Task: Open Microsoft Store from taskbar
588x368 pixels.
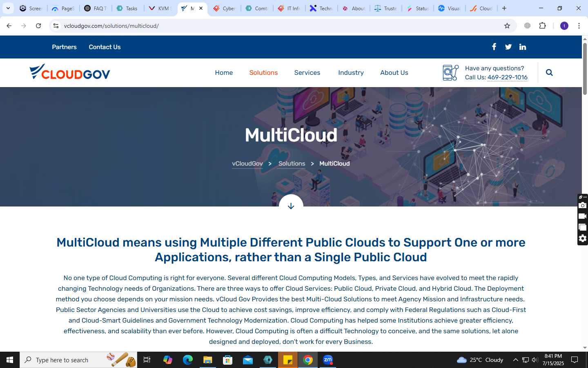Action: 227,360
